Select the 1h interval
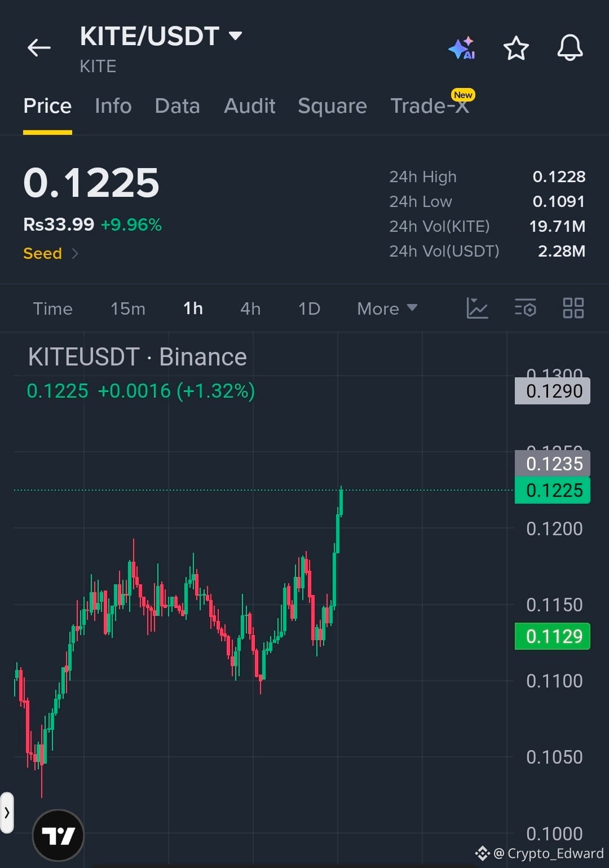Screen dimensions: 609x868 [193, 309]
